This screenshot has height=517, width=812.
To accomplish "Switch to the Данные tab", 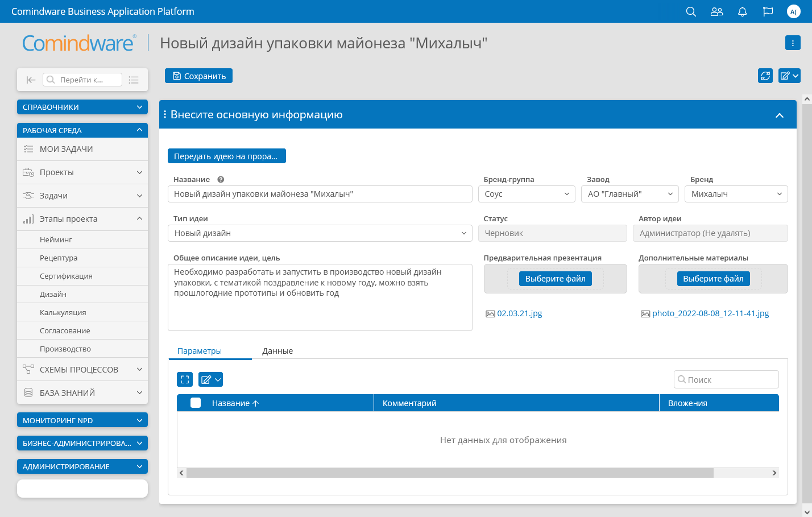I will [x=277, y=351].
